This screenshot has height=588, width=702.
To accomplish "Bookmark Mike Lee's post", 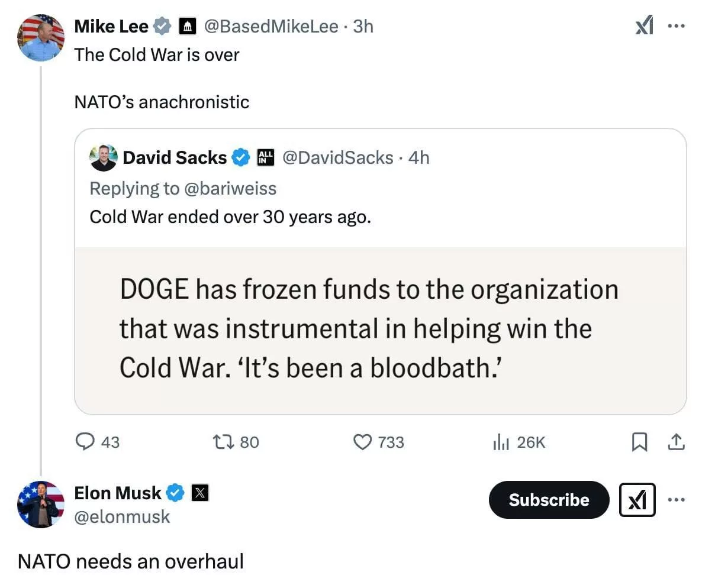I will [639, 442].
